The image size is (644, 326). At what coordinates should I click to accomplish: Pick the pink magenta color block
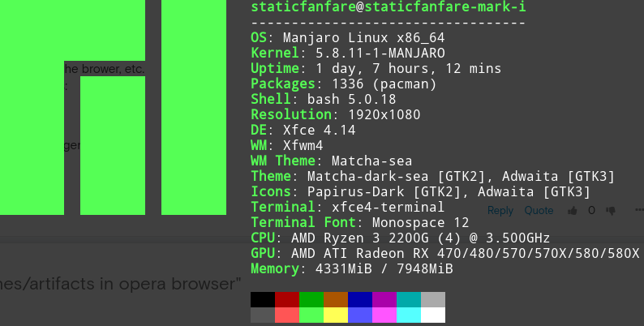384,315
